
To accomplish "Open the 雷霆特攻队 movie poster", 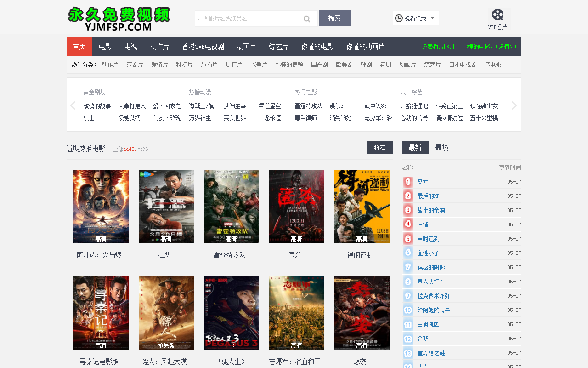I will 232,207.
